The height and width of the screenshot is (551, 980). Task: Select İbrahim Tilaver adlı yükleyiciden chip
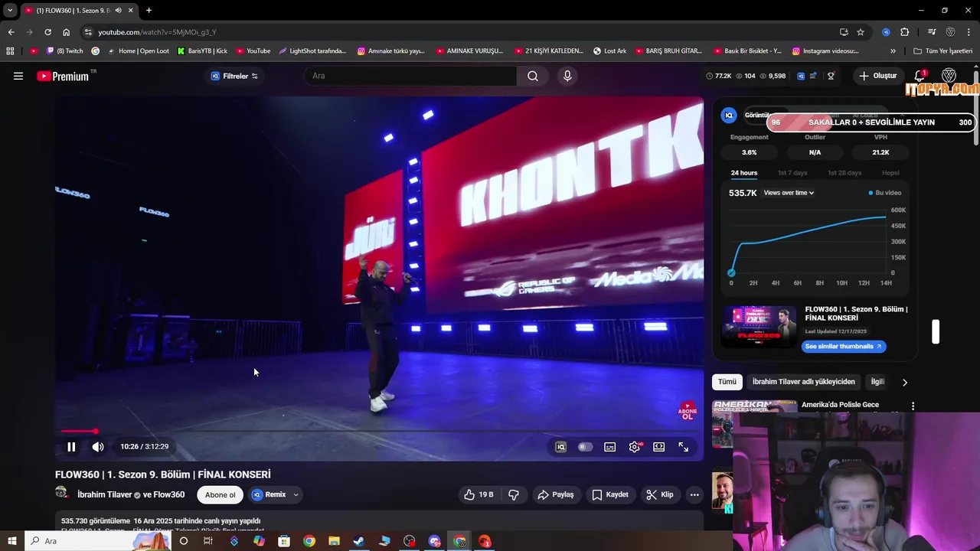804,382
